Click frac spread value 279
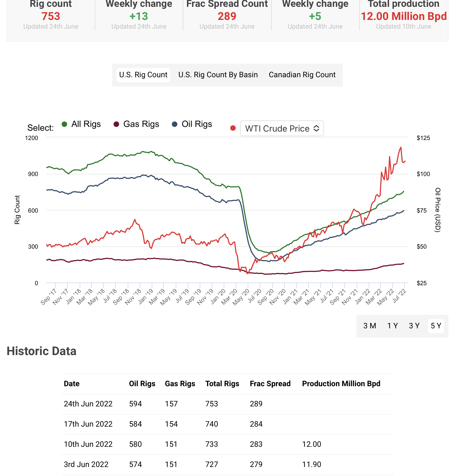 click(x=256, y=465)
